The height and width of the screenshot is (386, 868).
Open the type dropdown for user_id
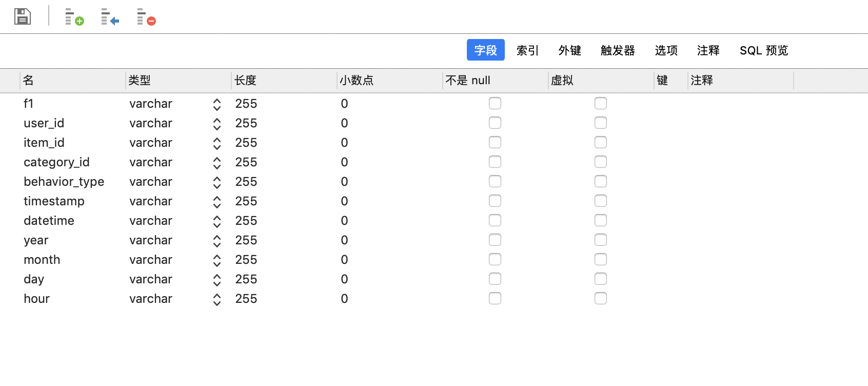(217, 124)
